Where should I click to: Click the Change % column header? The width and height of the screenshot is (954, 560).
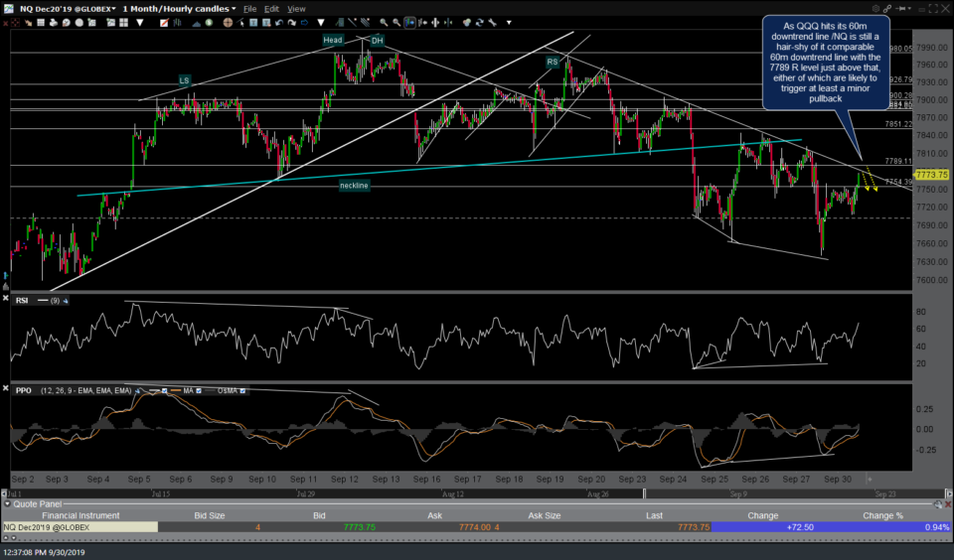click(x=882, y=515)
